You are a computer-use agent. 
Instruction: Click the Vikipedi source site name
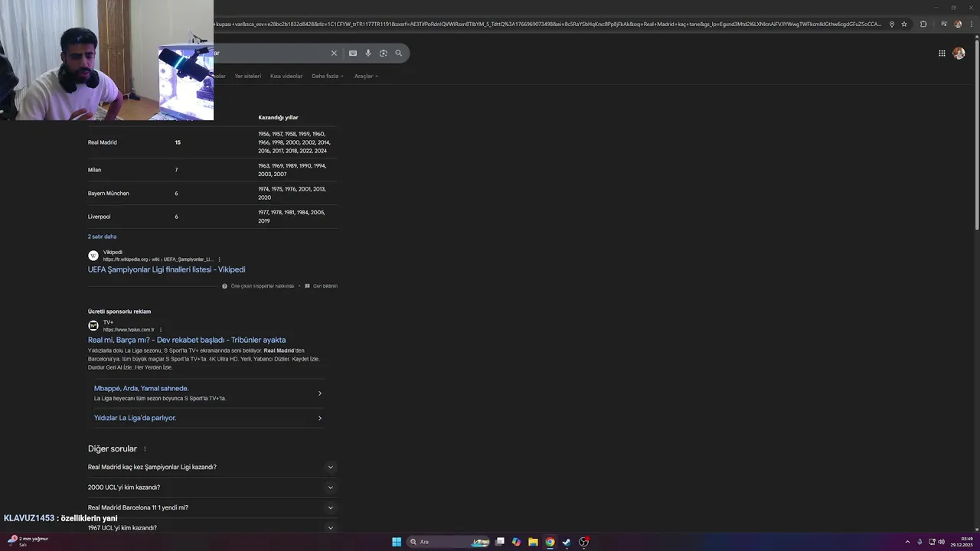[x=113, y=252]
